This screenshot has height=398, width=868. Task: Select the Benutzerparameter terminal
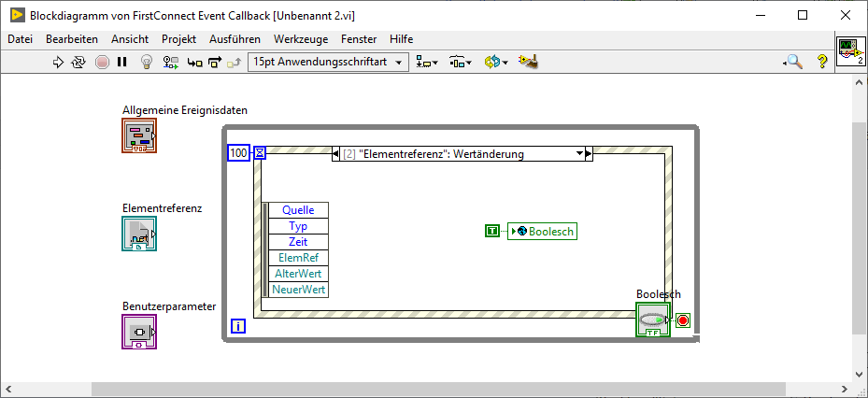coord(139,332)
